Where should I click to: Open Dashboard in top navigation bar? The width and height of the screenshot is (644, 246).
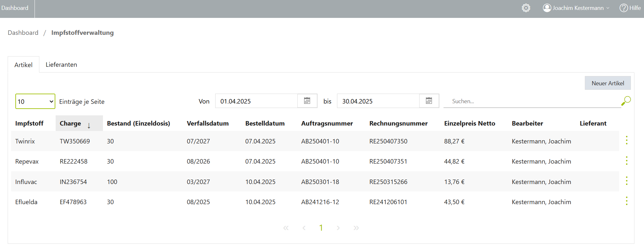pyautogui.click(x=15, y=8)
